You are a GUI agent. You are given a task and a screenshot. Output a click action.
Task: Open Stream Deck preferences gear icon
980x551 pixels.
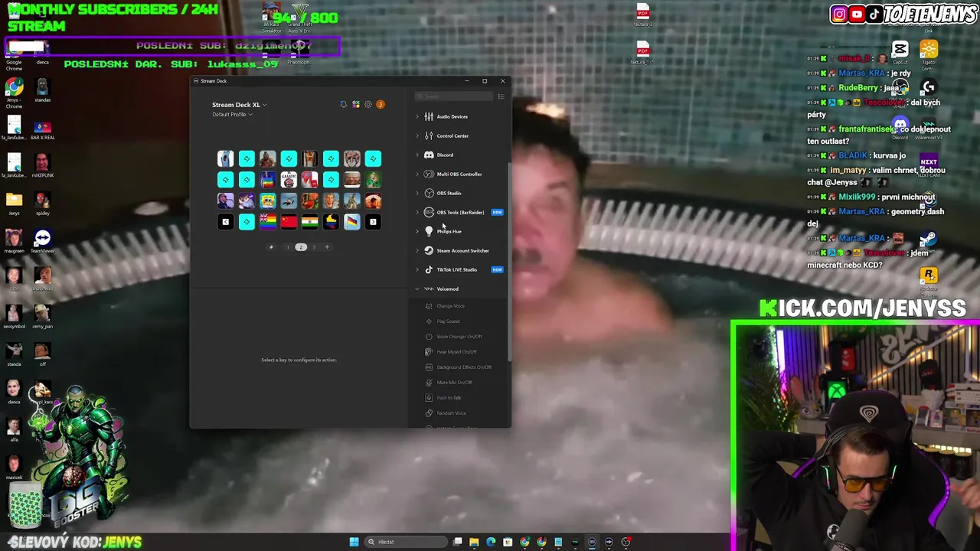368,104
